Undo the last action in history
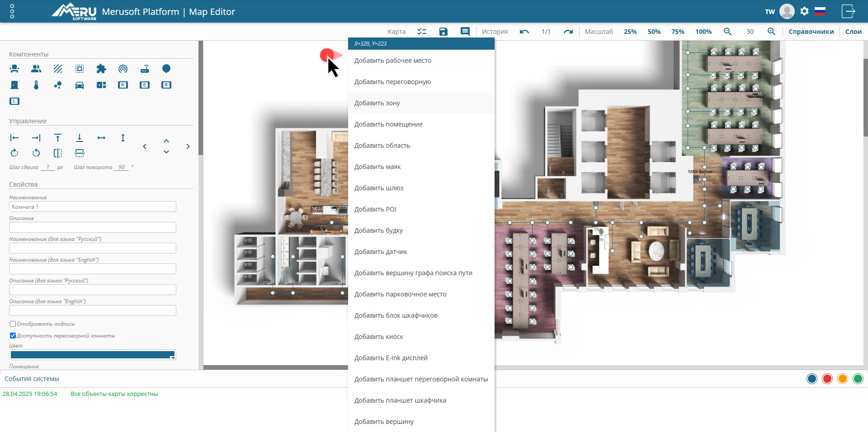The height and width of the screenshot is (432, 868). point(524,32)
